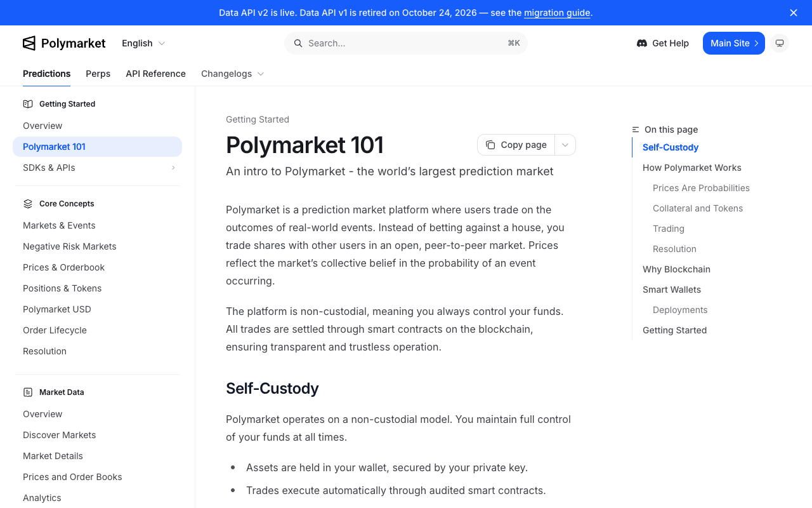Screen dimensions: 812x508
Task: Open Negative Risk Markets page
Action: coord(97,246)
